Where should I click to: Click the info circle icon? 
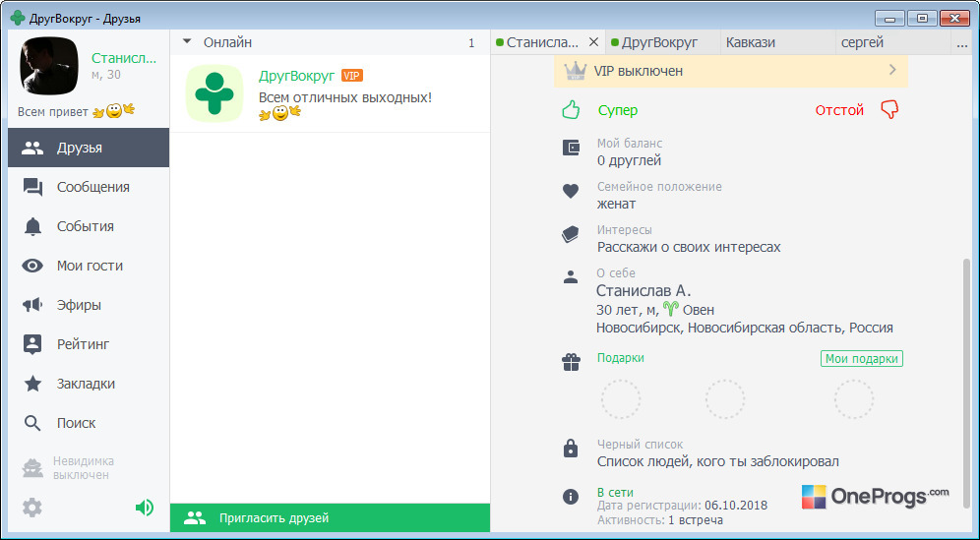(571, 497)
